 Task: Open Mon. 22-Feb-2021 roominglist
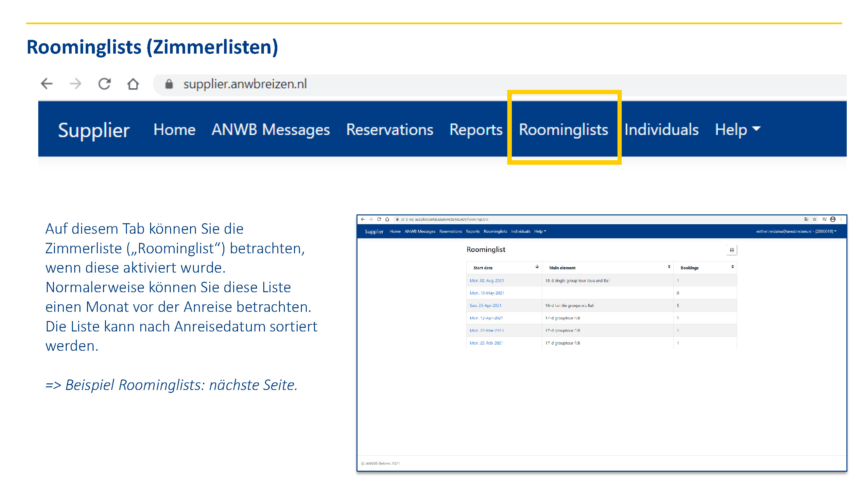click(486, 343)
